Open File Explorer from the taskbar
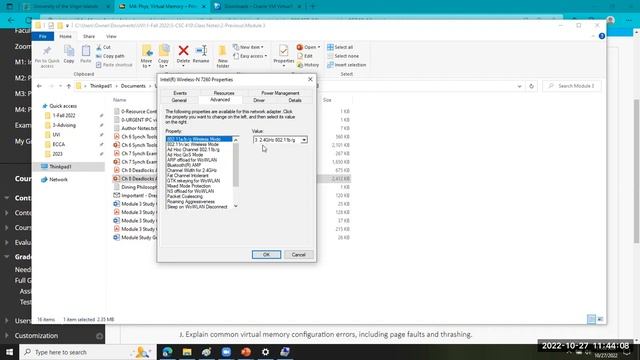This screenshot has width=640, height=360. point(187,352)
